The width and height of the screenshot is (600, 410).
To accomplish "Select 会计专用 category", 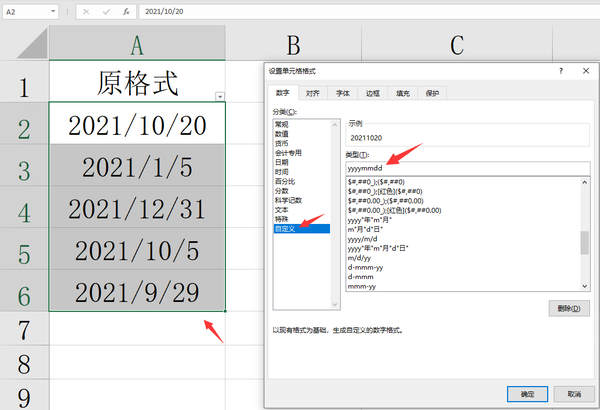I will tap(302, 153).
